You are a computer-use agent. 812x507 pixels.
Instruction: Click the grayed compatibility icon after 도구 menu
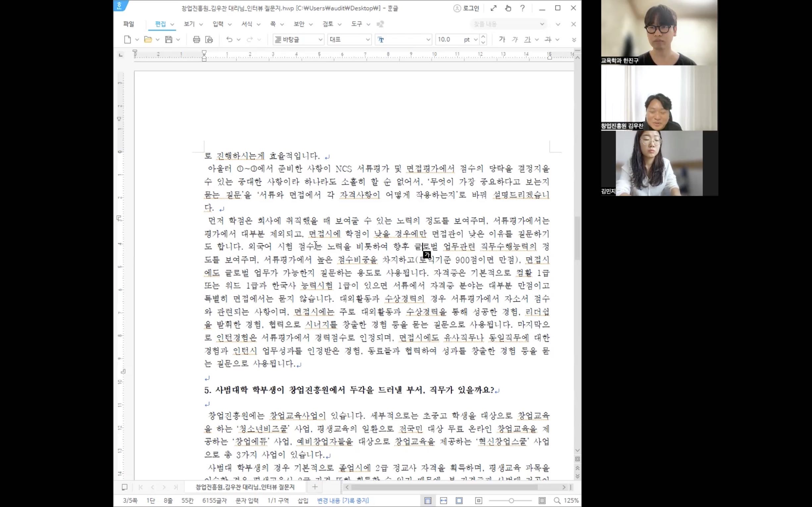click(381, 24)
